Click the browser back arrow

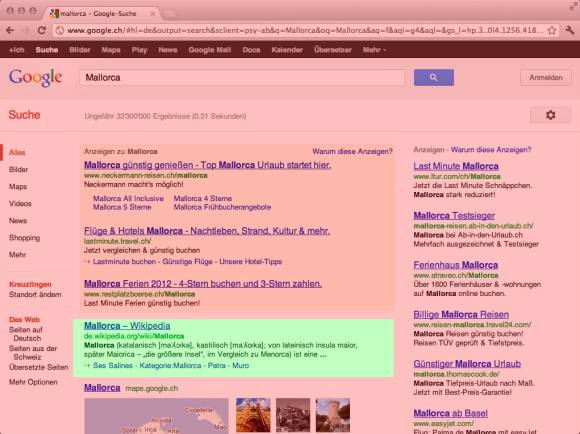tap(10, 30)
